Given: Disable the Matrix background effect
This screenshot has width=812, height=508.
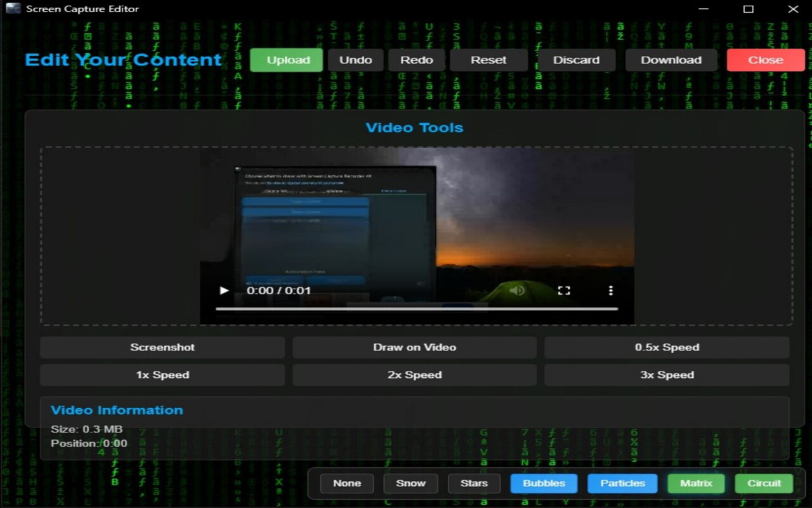Looking at the screenshot, I should [696, 483].
